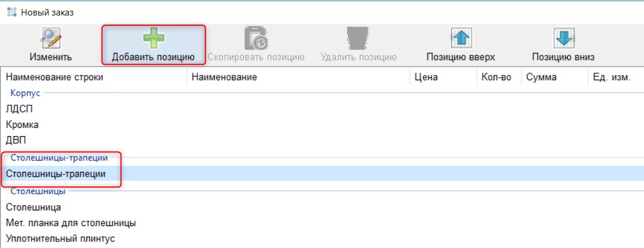Click the Сумма column header
644x248 pixels.
541,77
